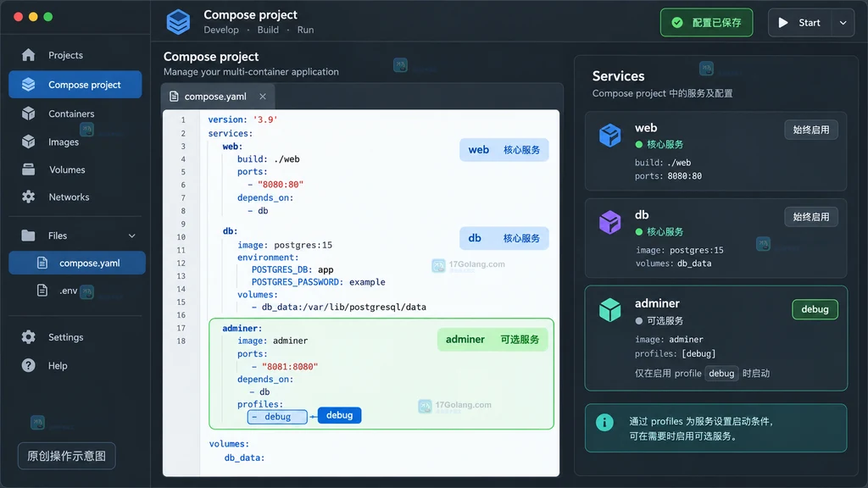This screenshot has width=868, height=488.
Task: Close the compose.yaml tab
Action: tap(263, 97)
